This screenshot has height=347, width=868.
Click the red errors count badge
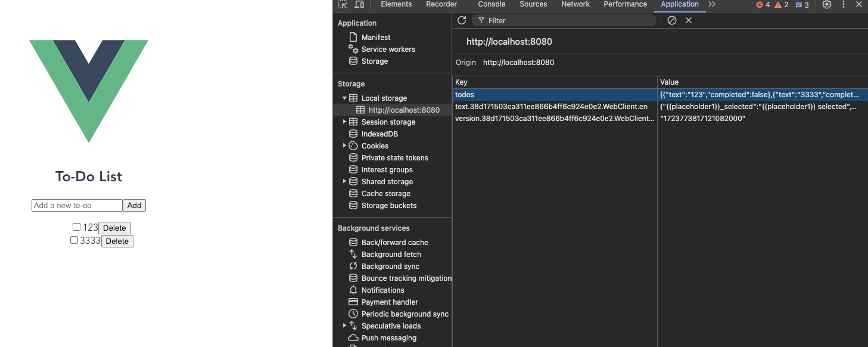point(763,5)
